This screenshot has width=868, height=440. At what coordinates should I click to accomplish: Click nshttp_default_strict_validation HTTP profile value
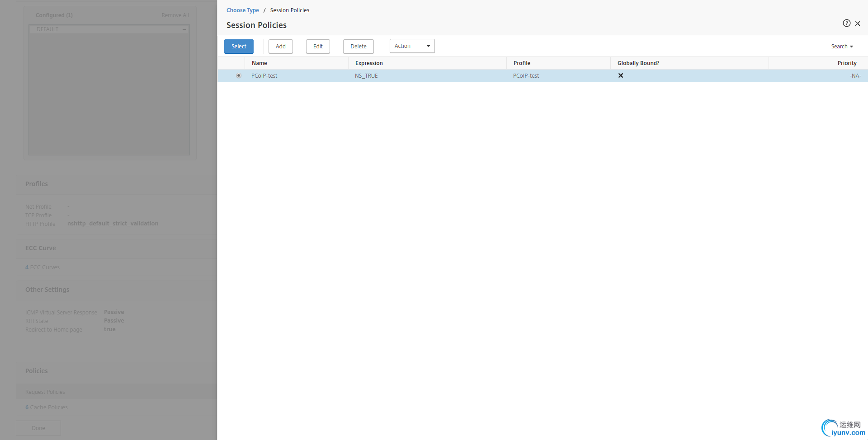(x=113, y=224)
